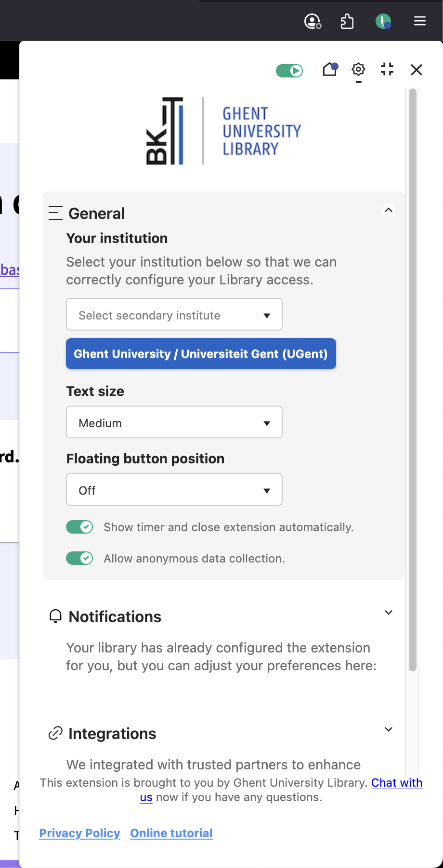Click the Ghent University (UGent) button
This screenshot has width=443, height=868.
pos(201,354)
